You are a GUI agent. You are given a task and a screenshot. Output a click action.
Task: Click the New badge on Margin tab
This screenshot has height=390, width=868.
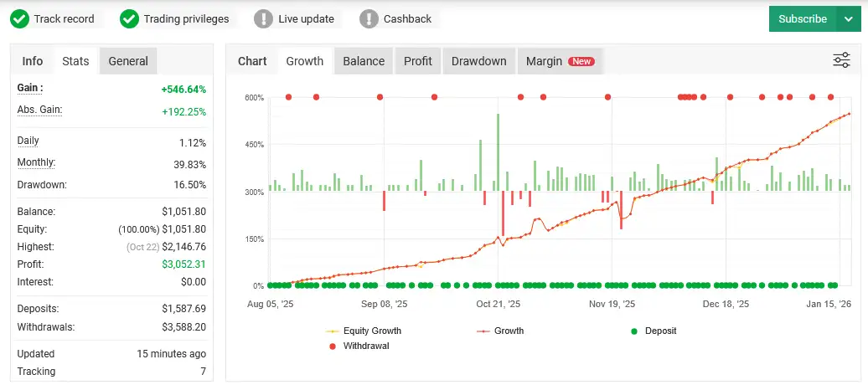tap(581, 61)
